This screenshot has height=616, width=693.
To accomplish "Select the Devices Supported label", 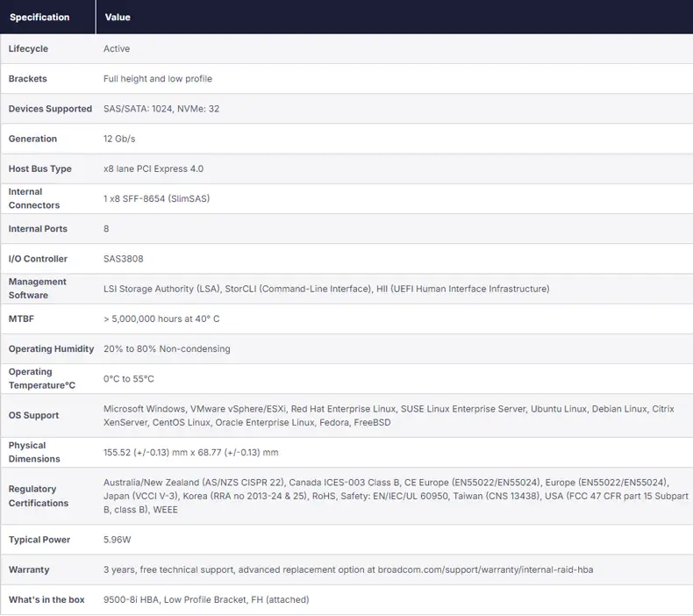I will click(50, 109).
